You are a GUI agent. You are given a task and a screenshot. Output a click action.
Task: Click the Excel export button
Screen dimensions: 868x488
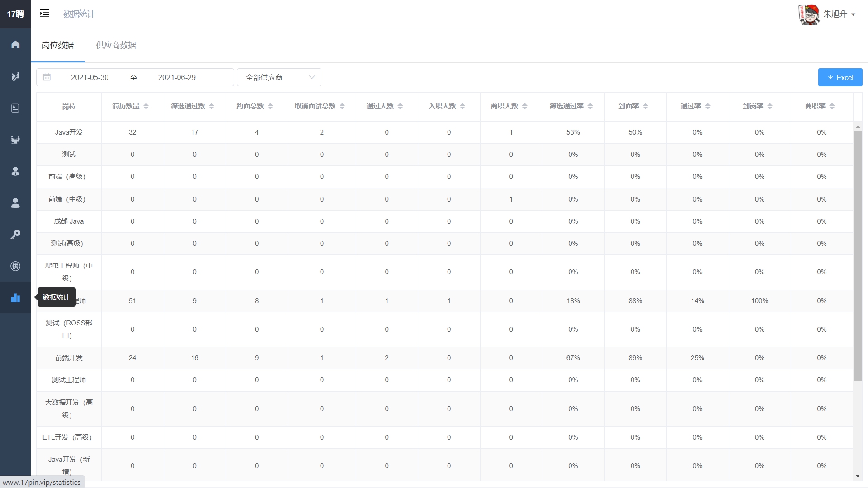click(x=840, y=77)
